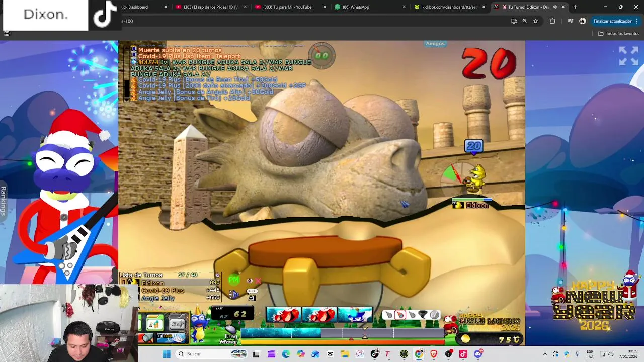This screenshot has width=644, height=362.
Task: Open Brave browser from the taskbar
Action: pos(434,354)
